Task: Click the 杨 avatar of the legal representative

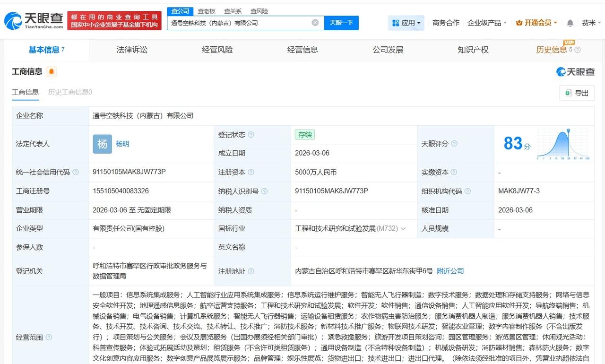Action: 102,144
